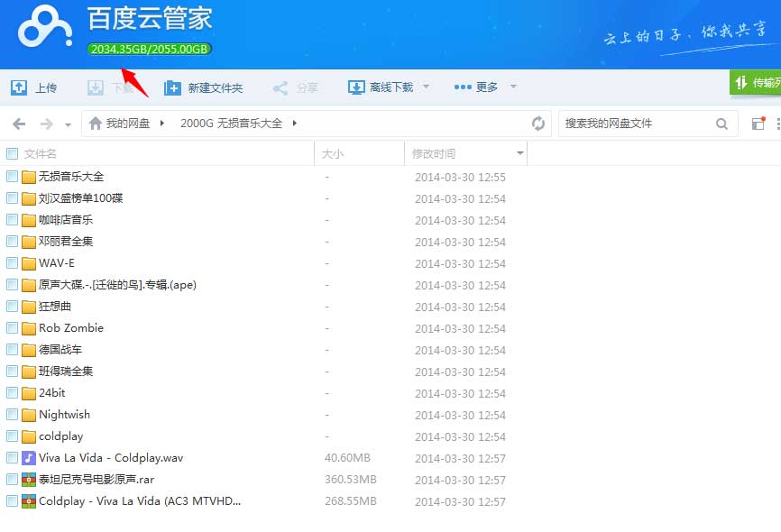Click the magnifier search icon
Image resolution: width=781 pixels, height=532 pixels.
tap(721, 124)
